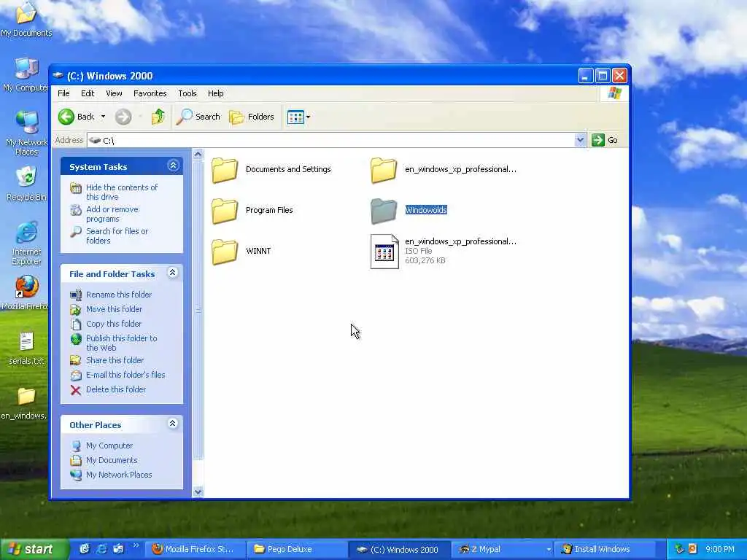Open the Tools menu
Viewport: 747px width, 560px height.
[x=187, y=93]
